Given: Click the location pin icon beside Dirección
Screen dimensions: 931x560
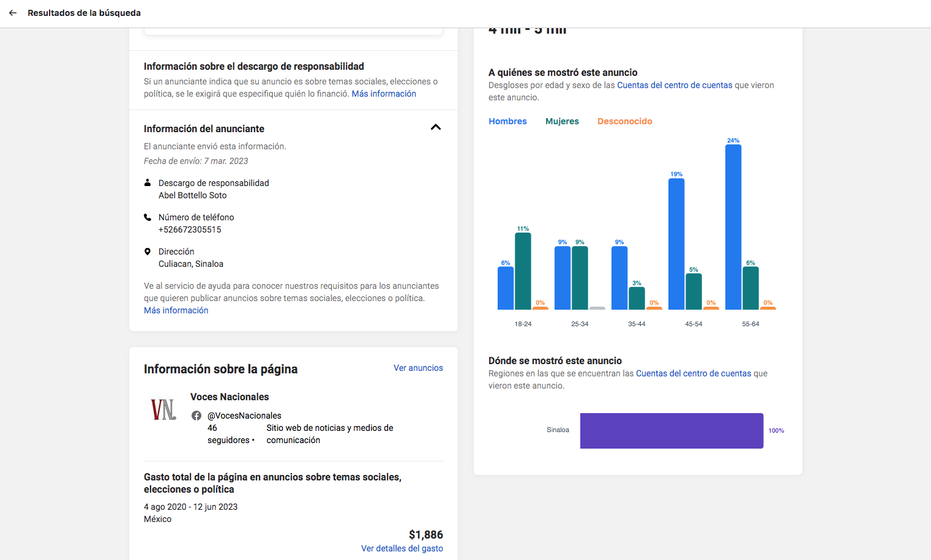Looking at the screenshot, I should click(148, 252).
